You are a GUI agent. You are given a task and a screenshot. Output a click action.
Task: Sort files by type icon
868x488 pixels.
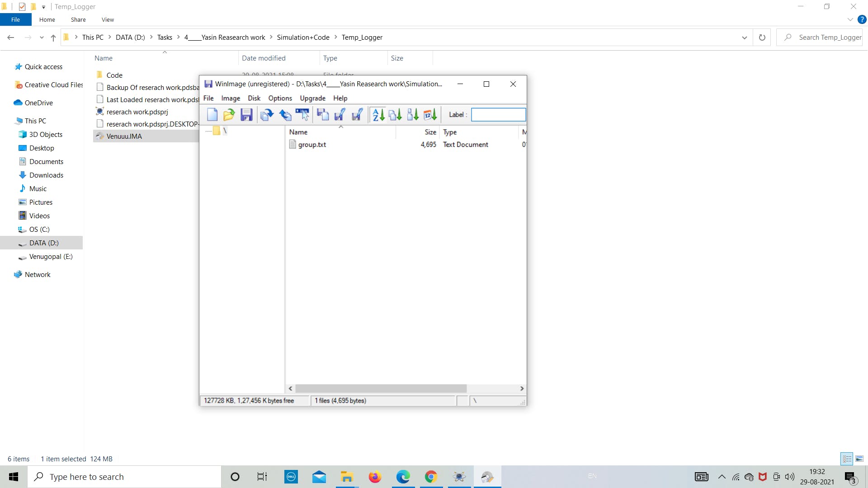click(396, 115)
